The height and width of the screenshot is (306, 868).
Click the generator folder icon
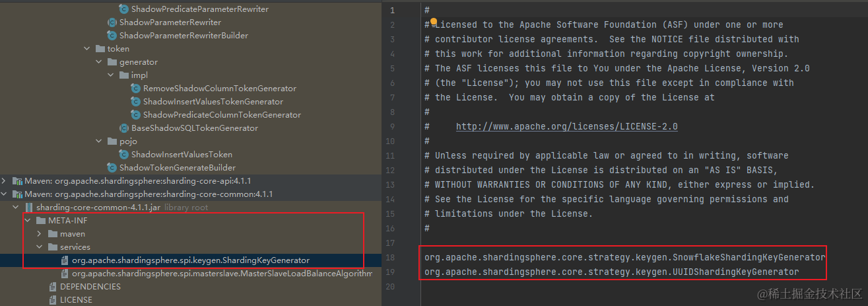tap(112, 61)
